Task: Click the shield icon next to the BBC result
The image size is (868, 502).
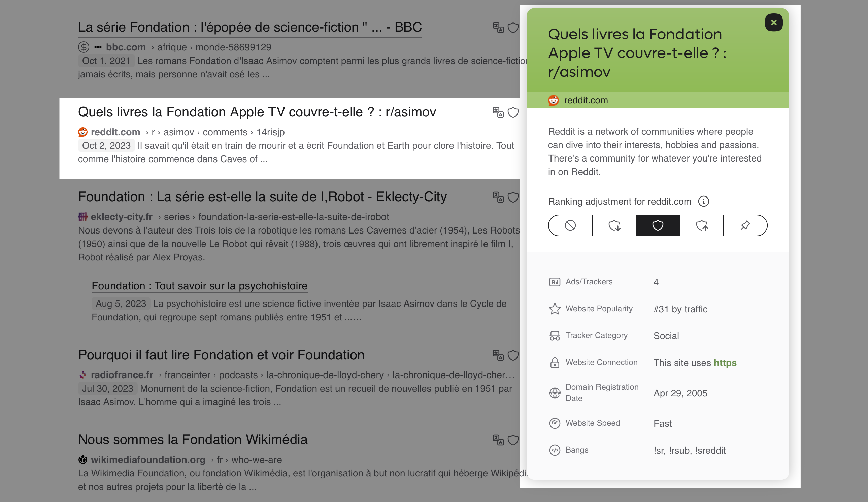Action: 513,28
